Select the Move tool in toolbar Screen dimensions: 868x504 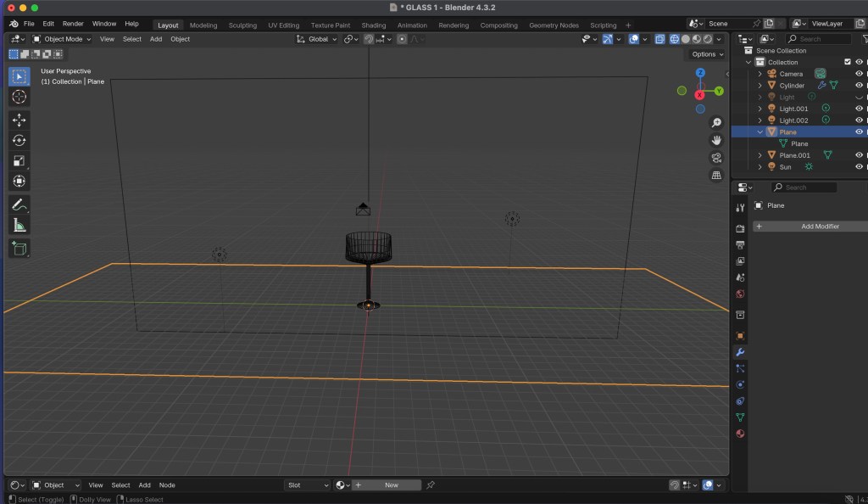(19, 120)
